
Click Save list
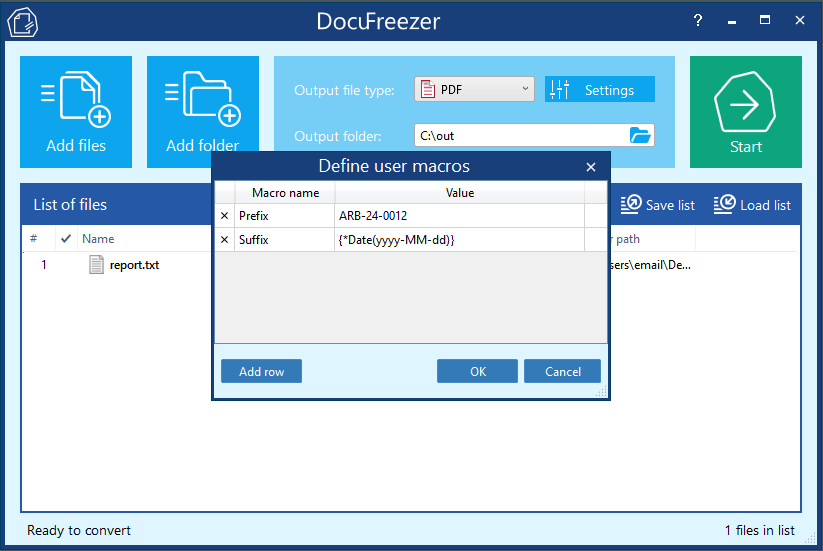click(x=658, y=205)
